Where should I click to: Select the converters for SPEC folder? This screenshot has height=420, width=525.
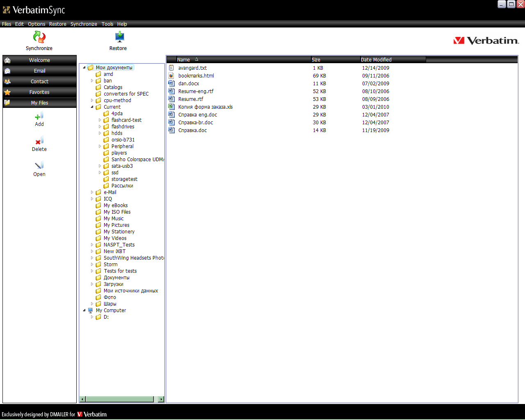pos(126,94)
